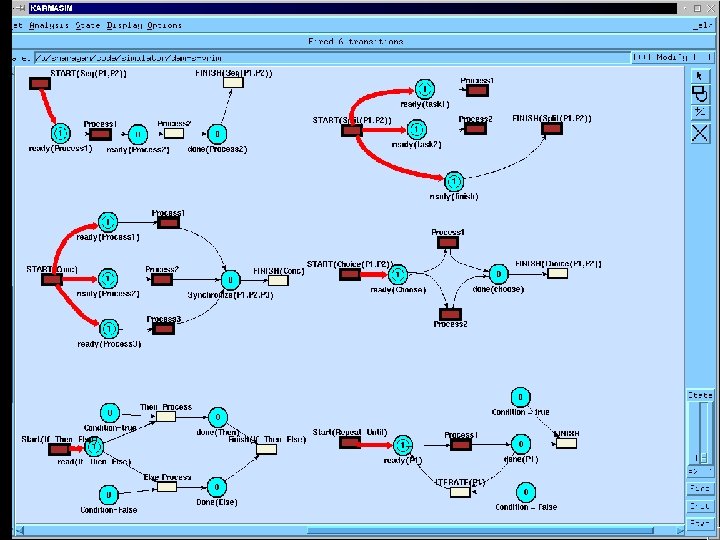Click the START(Seq(P1,P2)) transition box
This screenshot has width=720, height=540.
40,84
